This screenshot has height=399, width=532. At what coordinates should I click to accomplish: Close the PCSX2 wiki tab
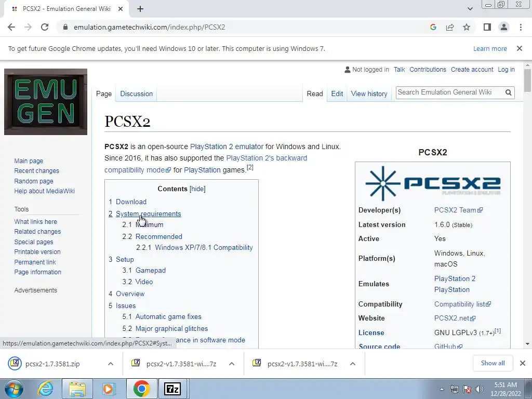[121, 9]
